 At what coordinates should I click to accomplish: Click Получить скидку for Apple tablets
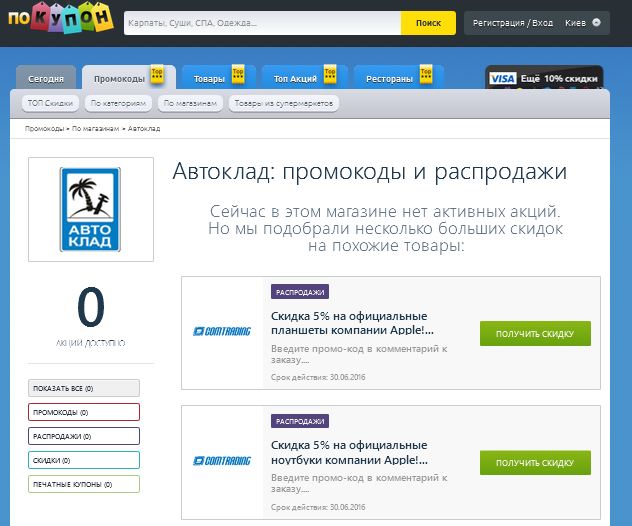coord(535,333)
